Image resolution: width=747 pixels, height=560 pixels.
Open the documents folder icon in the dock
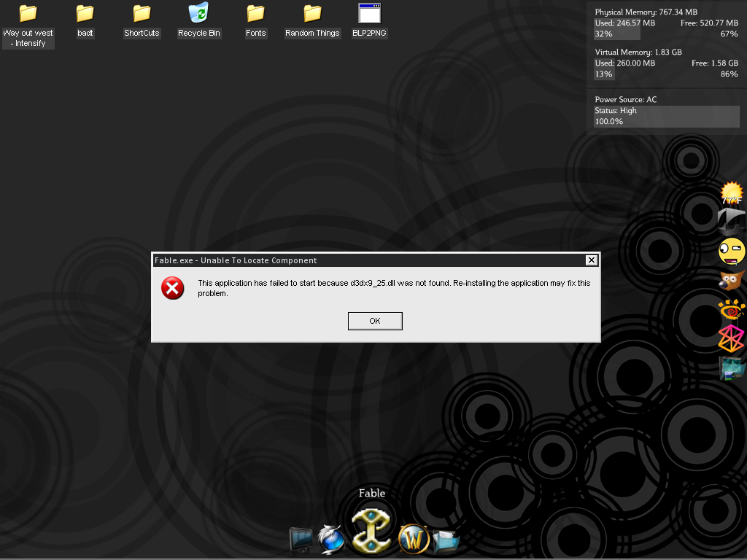click(446, 541)
